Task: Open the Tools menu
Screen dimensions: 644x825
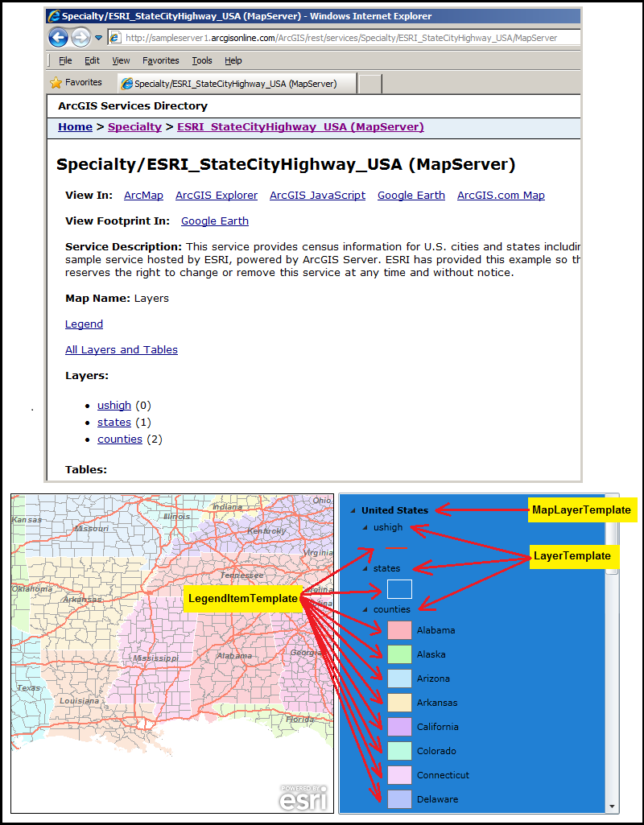Action: tap(201, 60)
